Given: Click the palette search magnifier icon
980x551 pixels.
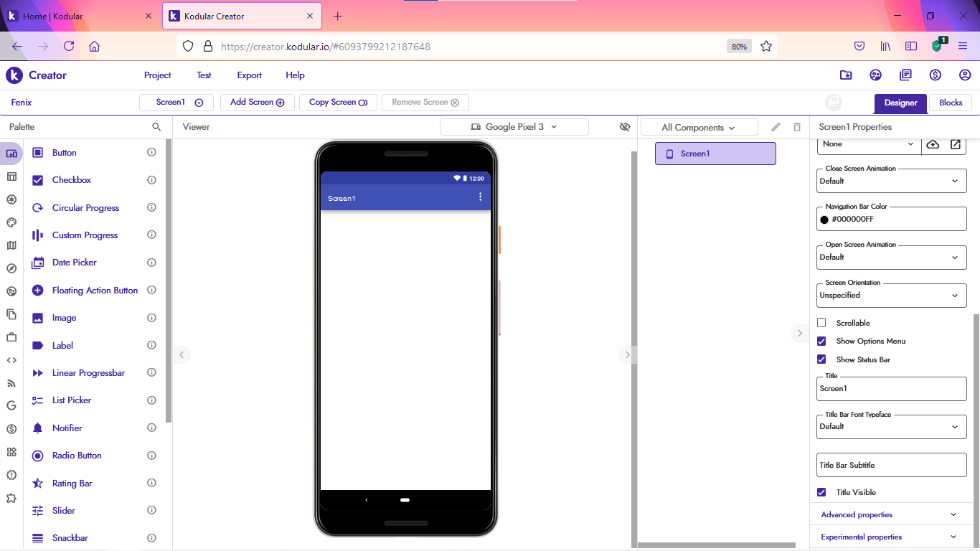Looking at the screenshot, I should (x=156, y=127).
